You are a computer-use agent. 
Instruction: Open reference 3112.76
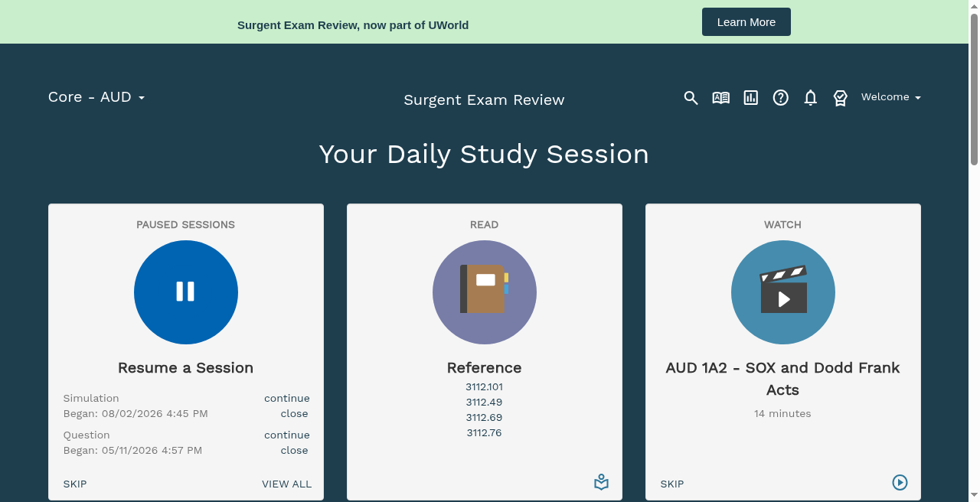pyautogui.click(x=484, y=433)
